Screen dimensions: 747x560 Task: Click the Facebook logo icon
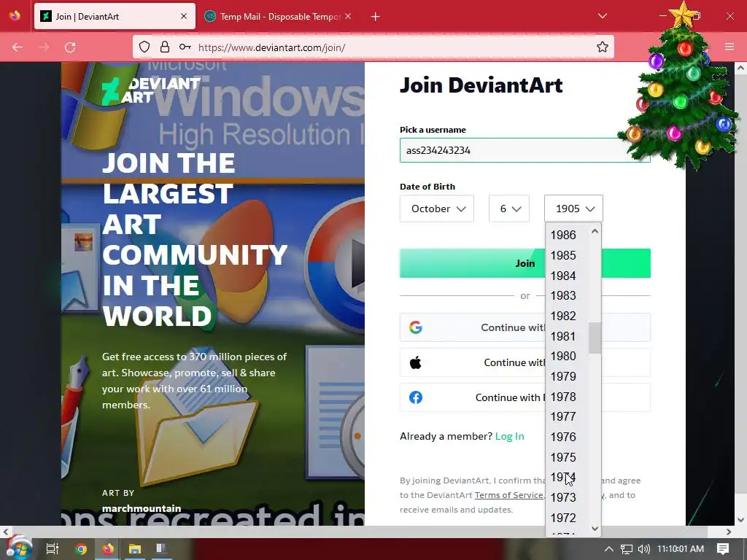coord(415,397)
